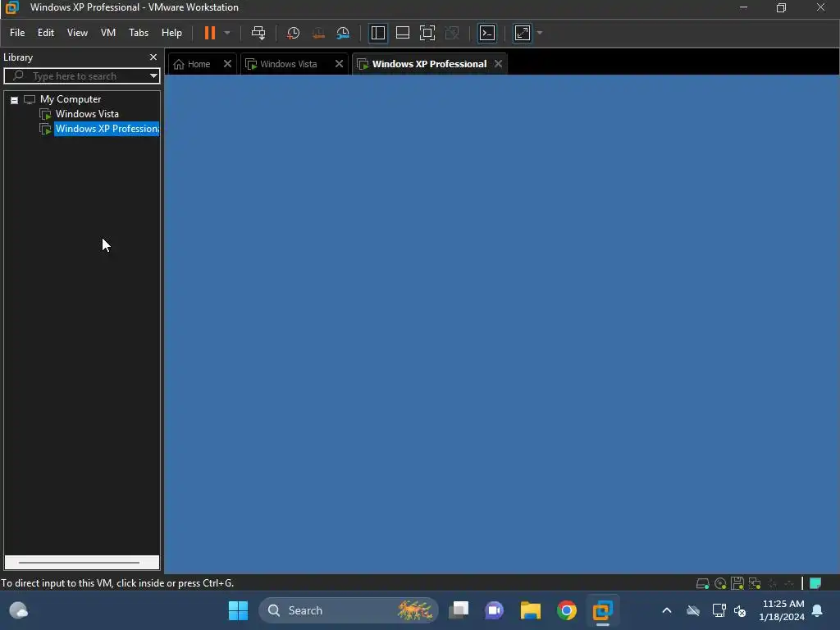This screenshot has width=840, height=630.
Task: Click the network adapter status icon
Action: (x=755, y=583)
